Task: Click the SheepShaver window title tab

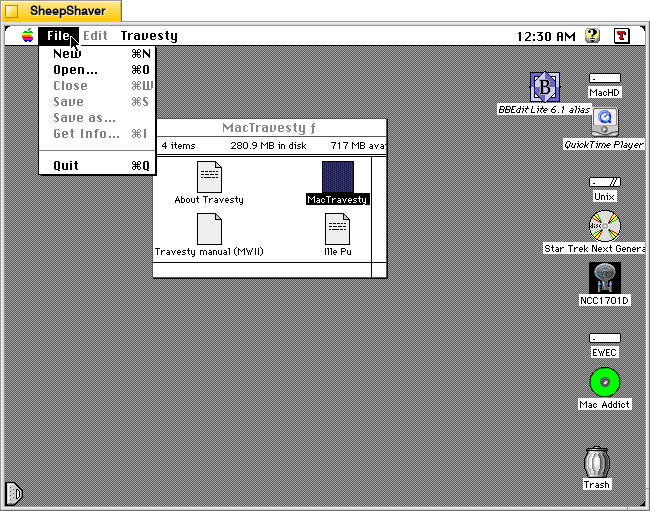Action: (62, 11)
